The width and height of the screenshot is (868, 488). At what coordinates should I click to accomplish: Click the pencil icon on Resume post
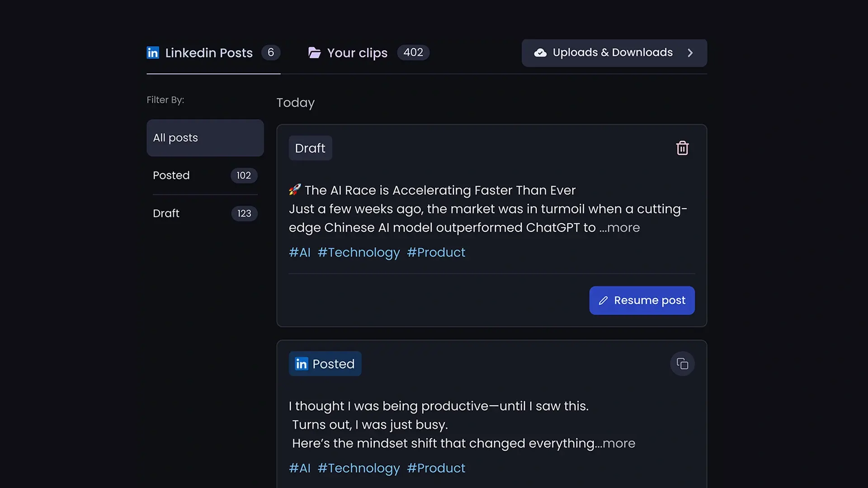[x=603, y=300]
